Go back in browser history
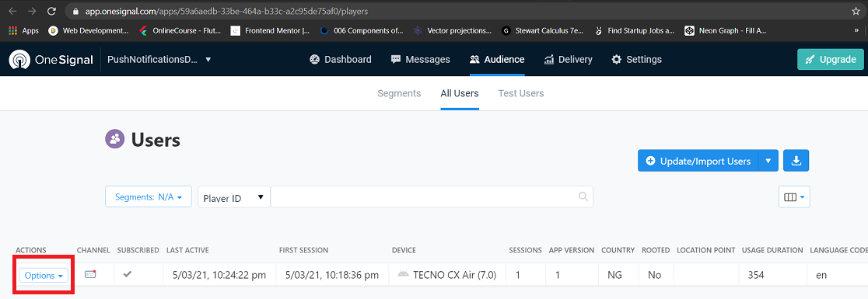868x299 pixels. click(x=12, y=11)
